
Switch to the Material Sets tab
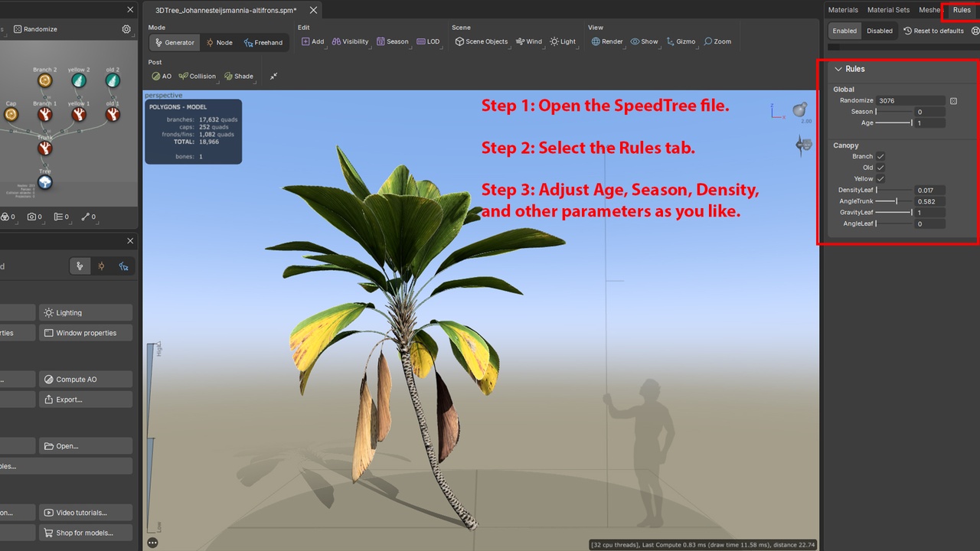(888, 10)
